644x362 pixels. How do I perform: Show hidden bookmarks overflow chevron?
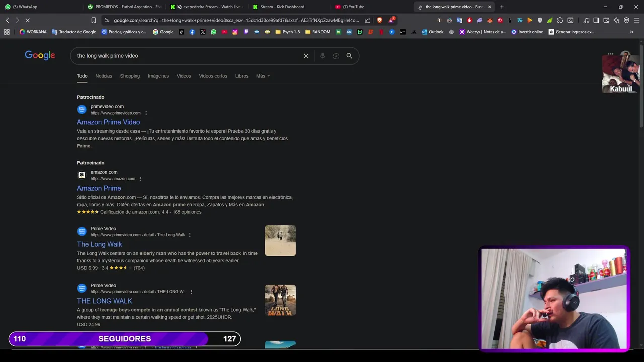click(632, 32)
